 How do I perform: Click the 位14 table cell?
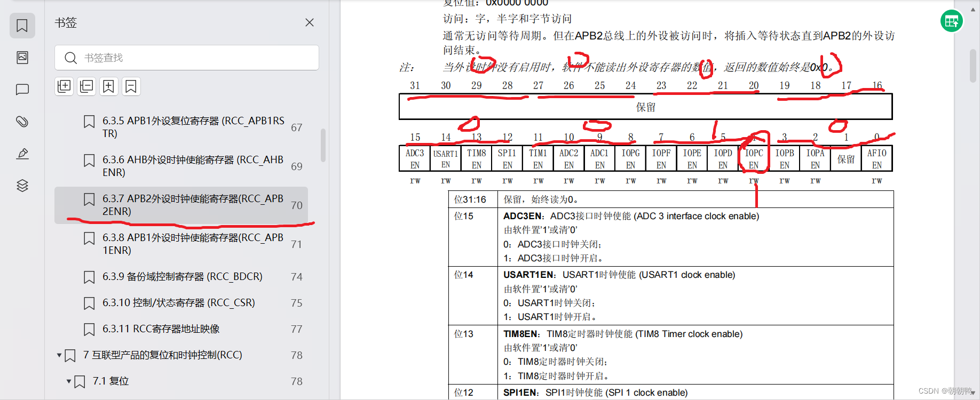pos(473,296)
